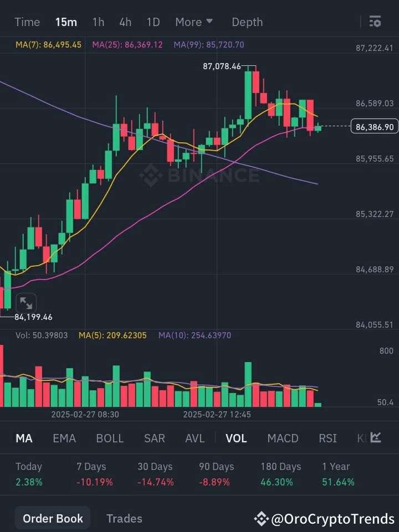
Task: Tap the current price label 86,386.90
Action: (374, 127)
